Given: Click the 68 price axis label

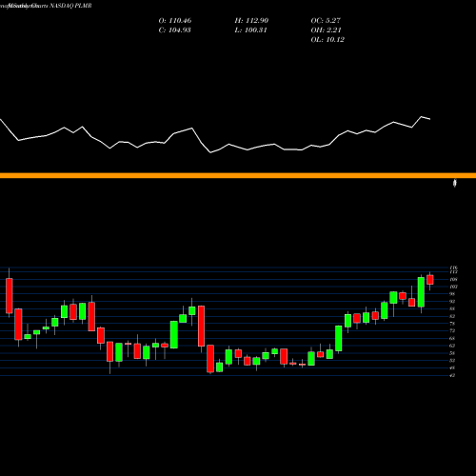Looking at the screenshot, I should (x=452, y=338).
